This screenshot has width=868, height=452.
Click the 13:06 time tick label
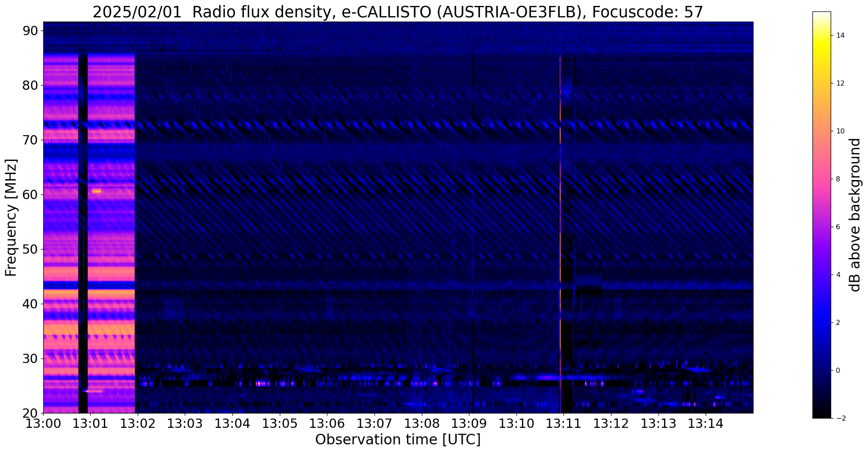327,424
